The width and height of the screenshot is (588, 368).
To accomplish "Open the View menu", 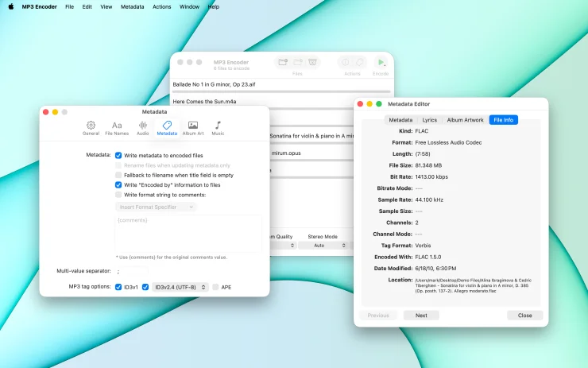I will point(106,6).
